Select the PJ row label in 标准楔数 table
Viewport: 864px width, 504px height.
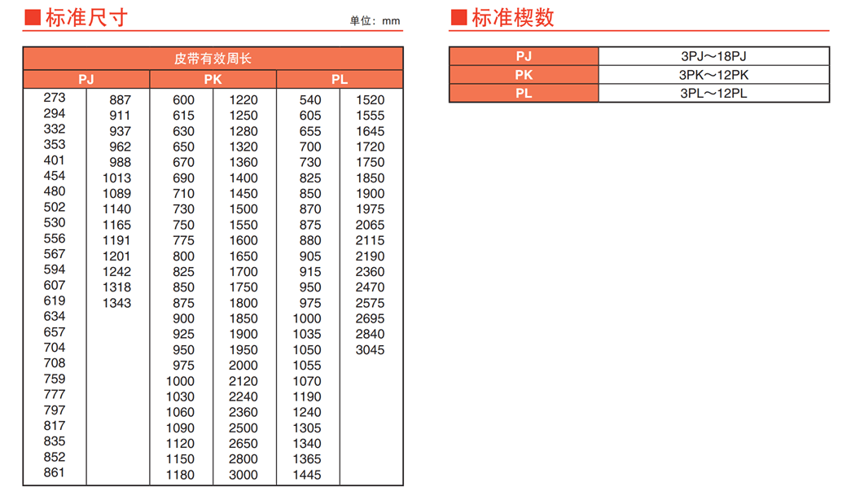pyautogui.click(x=524, y=56)
